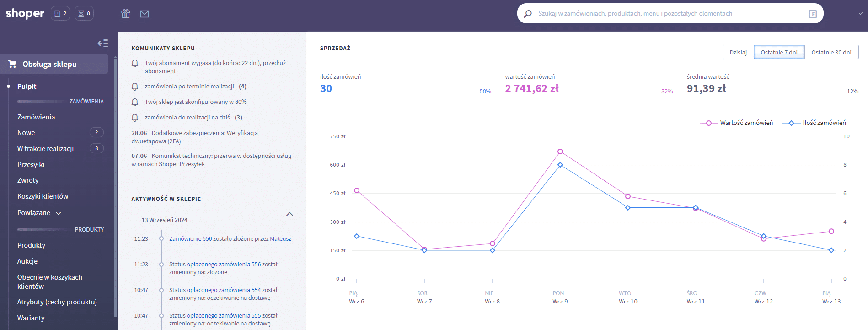Open 07.06 Komunikat techniczny announcement
868x330 pixels.
pyautogui.click(x=211, y=160)
